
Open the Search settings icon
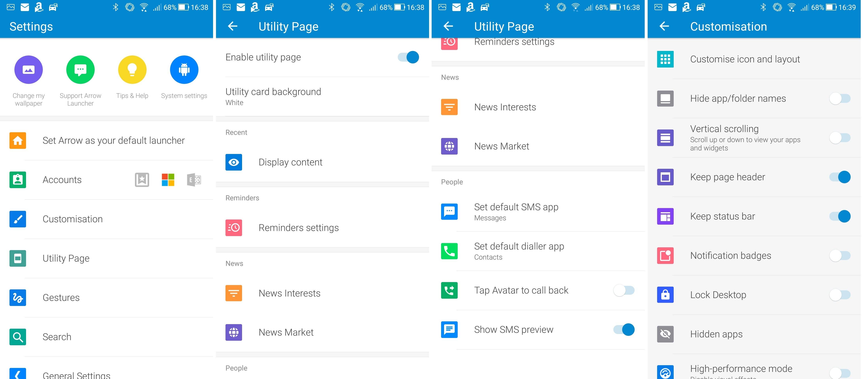(x=18, y=337)
